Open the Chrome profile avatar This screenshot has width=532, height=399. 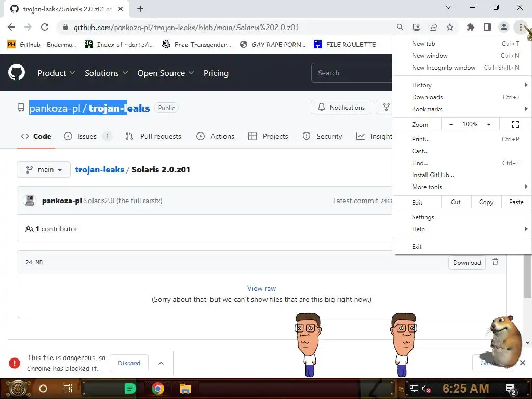click(504, 27)
